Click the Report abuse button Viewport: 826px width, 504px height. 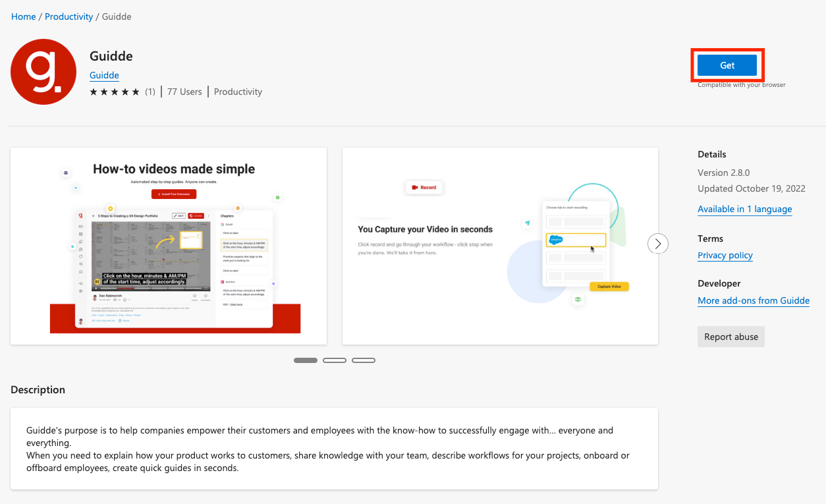pyautogui.click(x=730, y=337)
